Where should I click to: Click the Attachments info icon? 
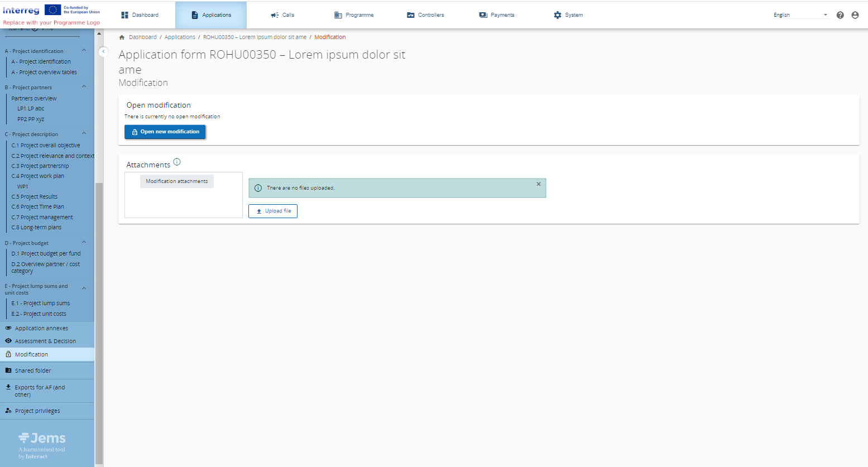[177, 162]
